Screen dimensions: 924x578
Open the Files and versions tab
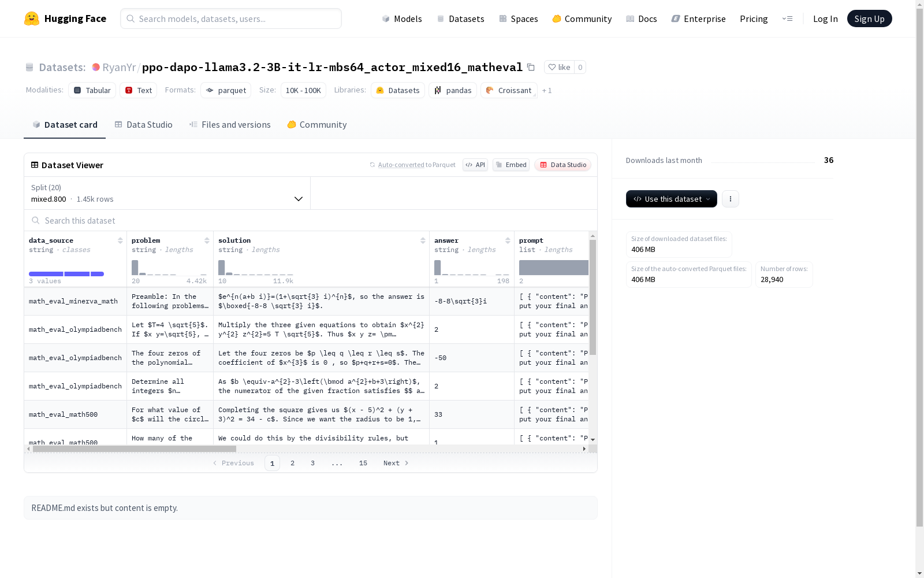point(230,124)
